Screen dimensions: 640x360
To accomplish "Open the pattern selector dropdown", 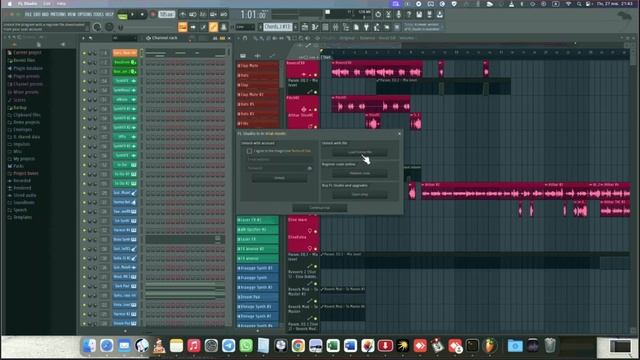I will click(278, 27).
